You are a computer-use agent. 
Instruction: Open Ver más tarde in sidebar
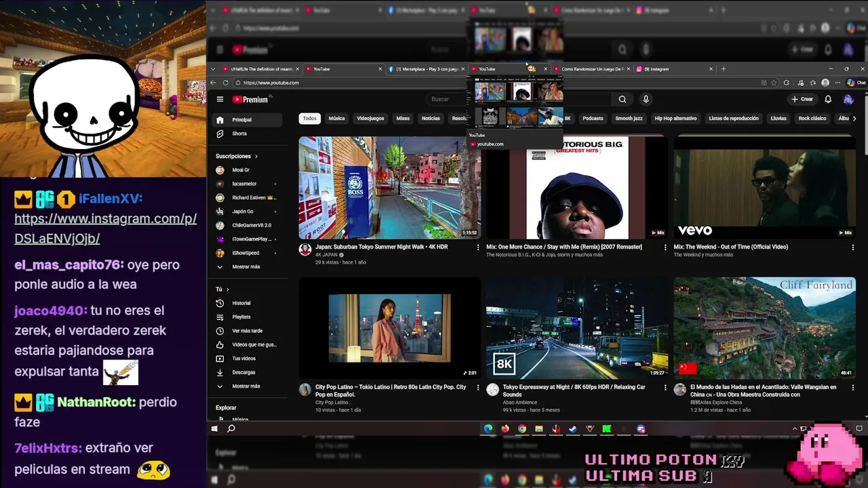click(x=247, y=331)
